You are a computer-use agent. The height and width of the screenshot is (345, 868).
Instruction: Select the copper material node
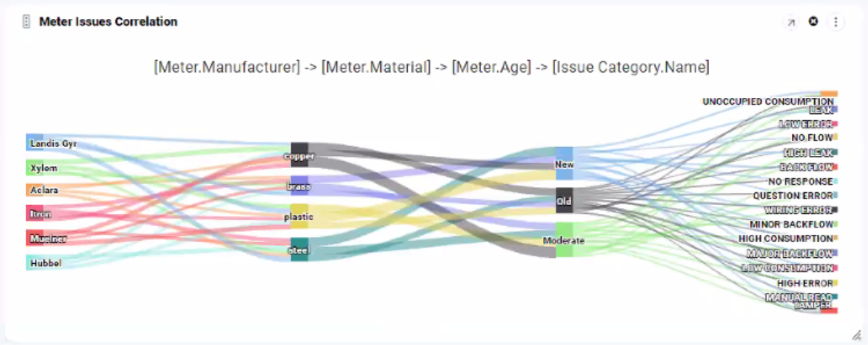coord(299,155)
